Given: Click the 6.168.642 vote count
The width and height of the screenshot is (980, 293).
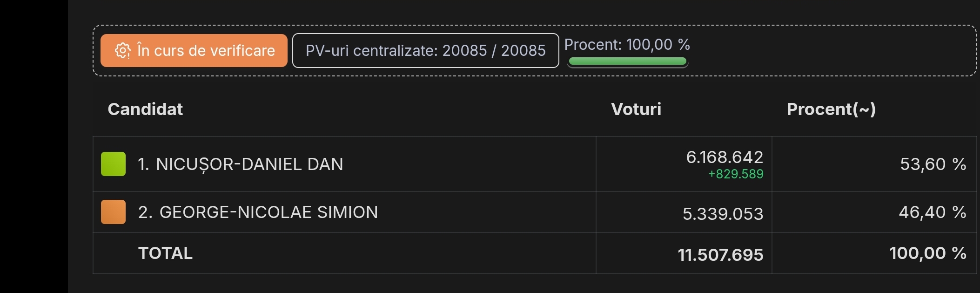Looking at the screenshot, I should [725, 157].
